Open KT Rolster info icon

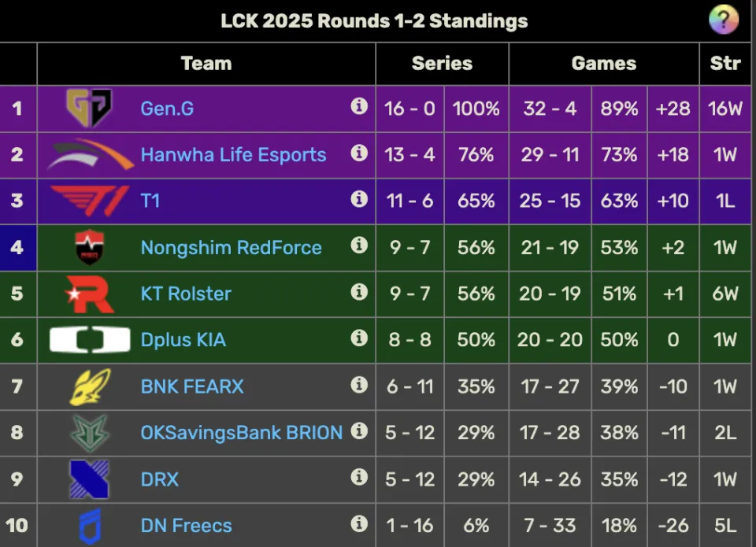(359, 291)
